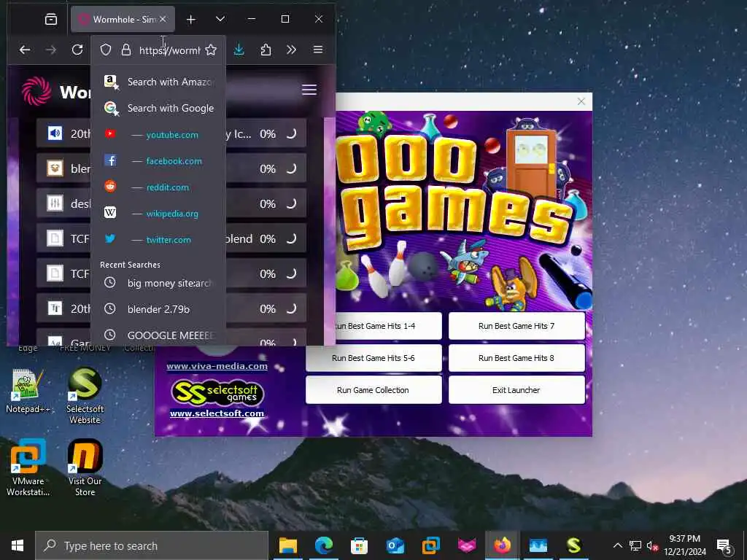747x560 pixels.
Task: Click the Twitter bird icon in the suggestions
Action: (110, 238)
